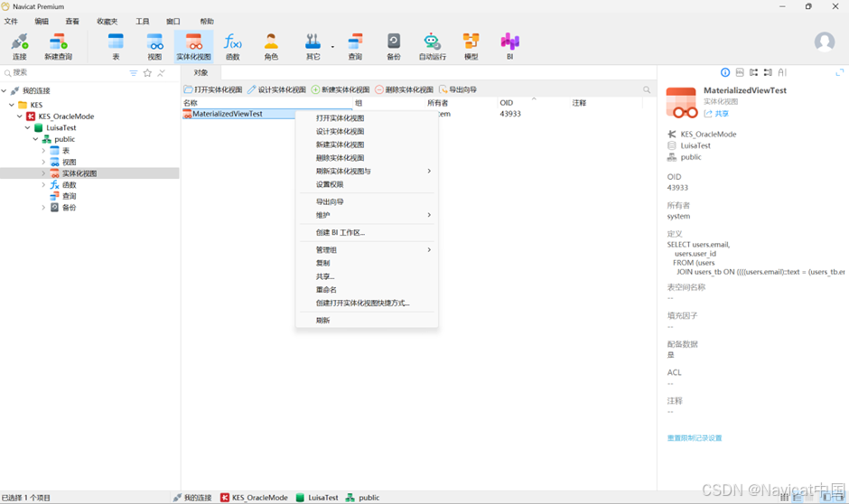Open the 查询 (Query) toolbar icon
The height and width of the screenshot is (504, 849).
pyautogui.click(x=355, y=47)
